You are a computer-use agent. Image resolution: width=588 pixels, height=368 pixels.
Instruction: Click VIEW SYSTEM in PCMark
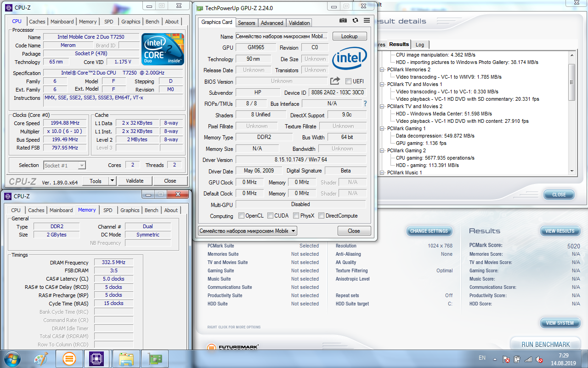(560, 323)
